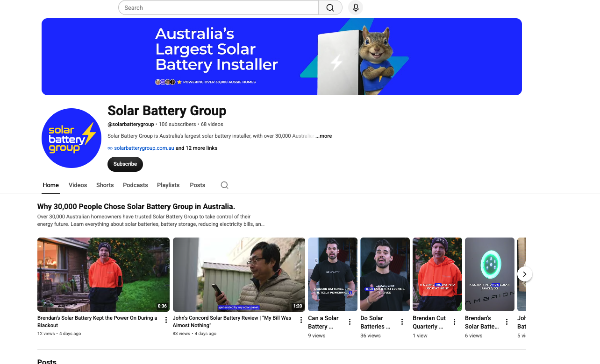Expand channel description with ...more
This screenshot has height=364, width=600.
click(323, 136)
